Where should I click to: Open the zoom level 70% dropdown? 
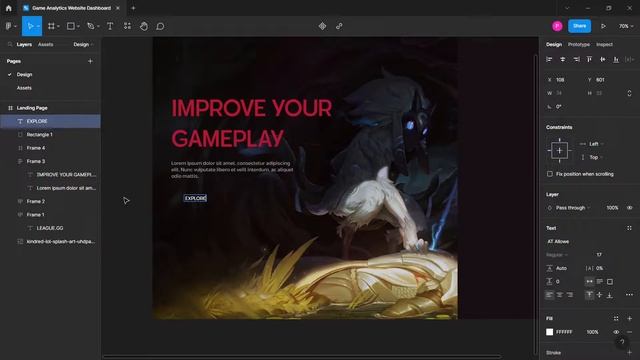pyautogui.click(x=626, y=26)
